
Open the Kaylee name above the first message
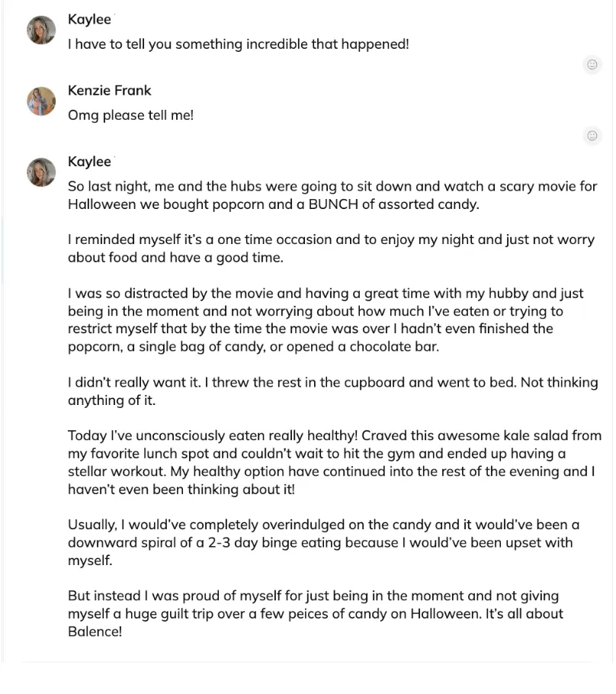[89, 20]
